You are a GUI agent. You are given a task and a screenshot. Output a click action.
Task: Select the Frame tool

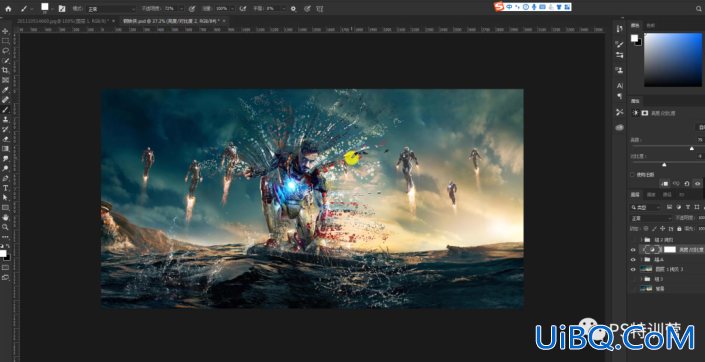tap(5, 80)
